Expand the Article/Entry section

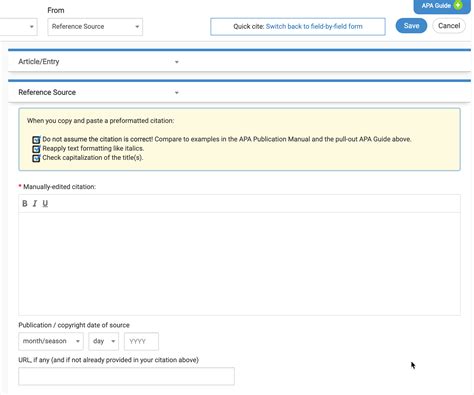click(x=99, y=62)
